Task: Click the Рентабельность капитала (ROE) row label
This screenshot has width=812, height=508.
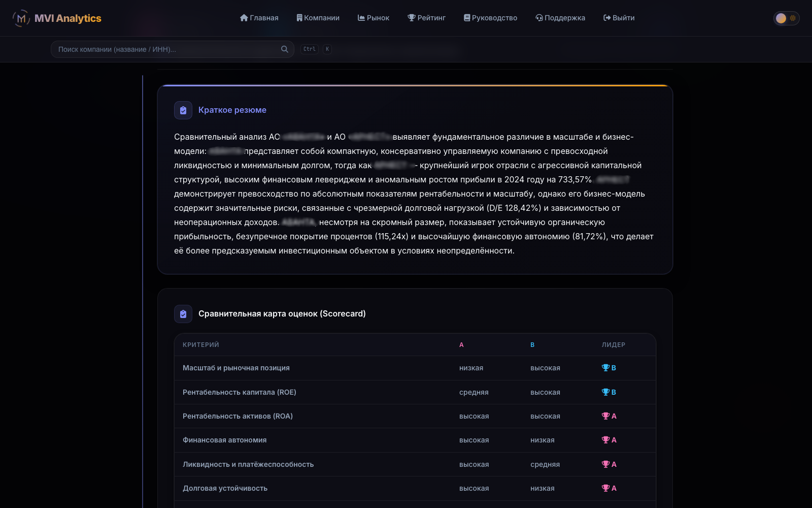Action: coord(240,392)
